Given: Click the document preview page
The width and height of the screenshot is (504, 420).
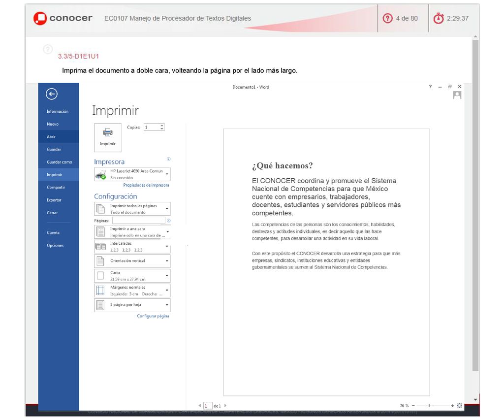Looking at the screenshot, I should tap(327, 262).
